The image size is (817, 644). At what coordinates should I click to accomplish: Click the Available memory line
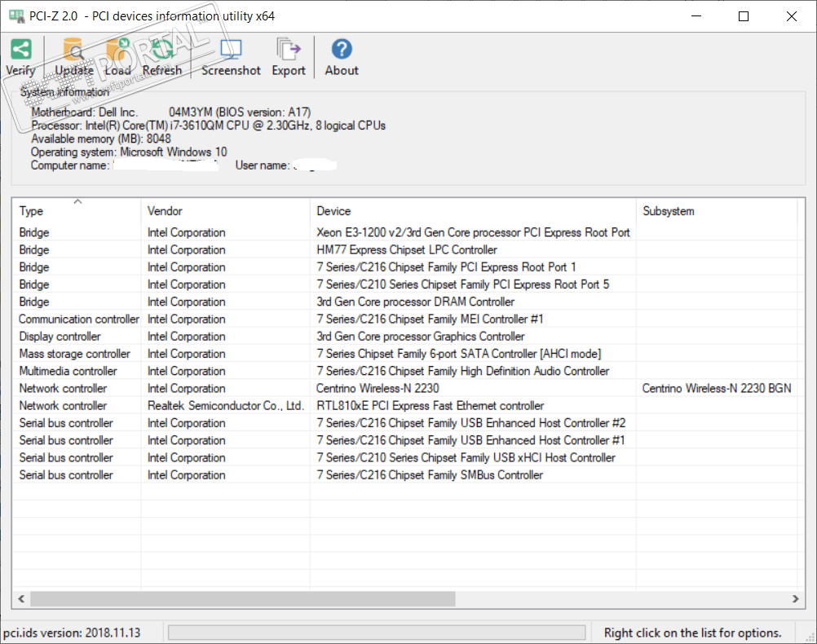pos(101,139)
